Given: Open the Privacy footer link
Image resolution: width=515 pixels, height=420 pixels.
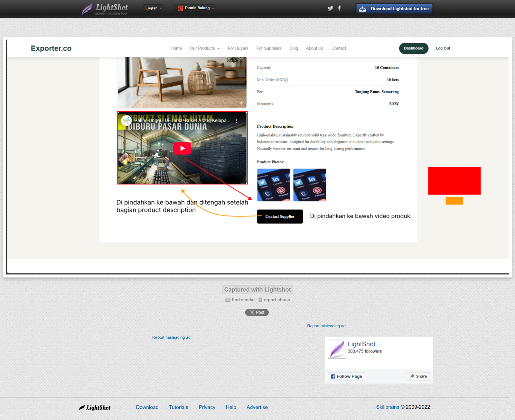Looking at the screenshot, I should pyautogui.click(x=207, y=407).
